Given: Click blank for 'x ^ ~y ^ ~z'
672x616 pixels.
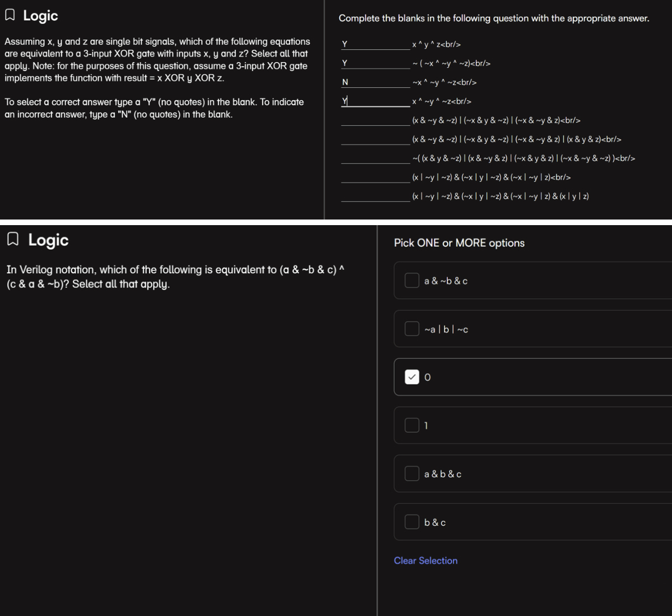Looking at the screenshot, I should point(375,101).
